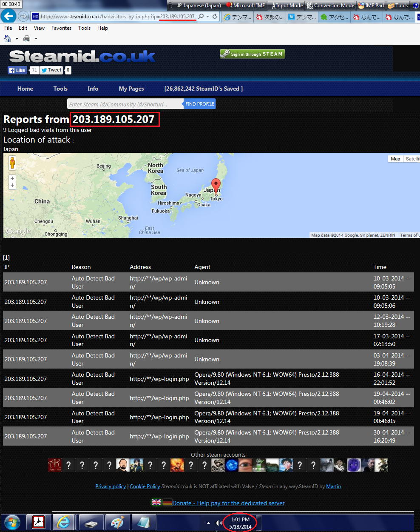Open My Pages in the site navigation

(131, 89)
